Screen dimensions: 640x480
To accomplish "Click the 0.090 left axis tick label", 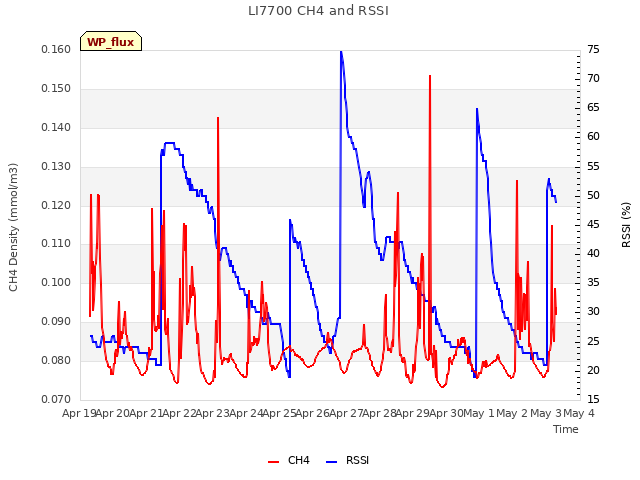I will tap(56, 321).
